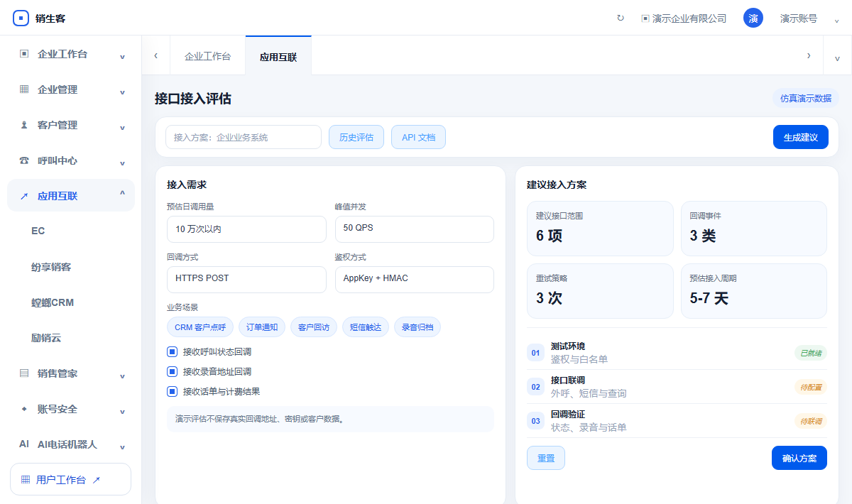Select the 订单通知 scenario chip
Image resolution: width=852 pixels, height=504 pixels.
coord(262,327)
